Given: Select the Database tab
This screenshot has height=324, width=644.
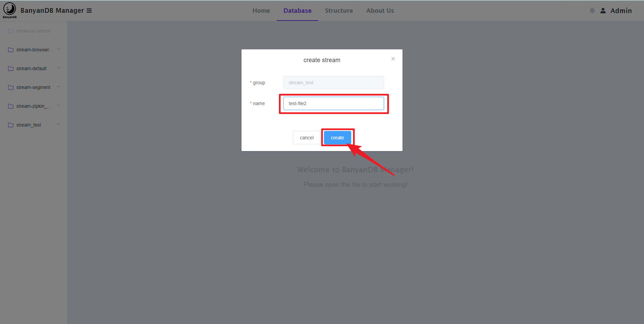Looking at the screenshot, I should (298, 11).
